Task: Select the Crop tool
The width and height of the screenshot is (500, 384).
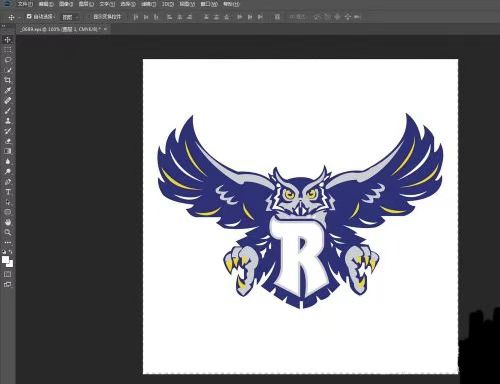Action: (8, 80)
